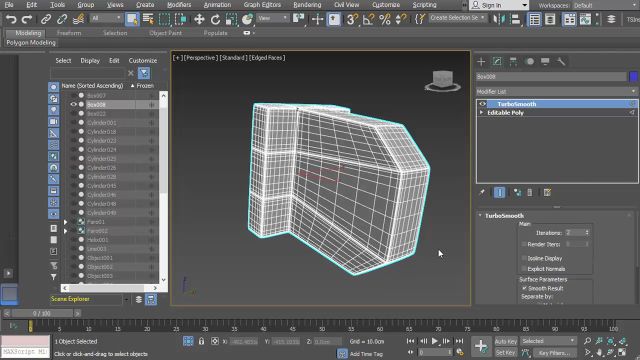Enable the Render Iters checkbox
This screenshot has height=360, width=640.
[x=524, y=244]
